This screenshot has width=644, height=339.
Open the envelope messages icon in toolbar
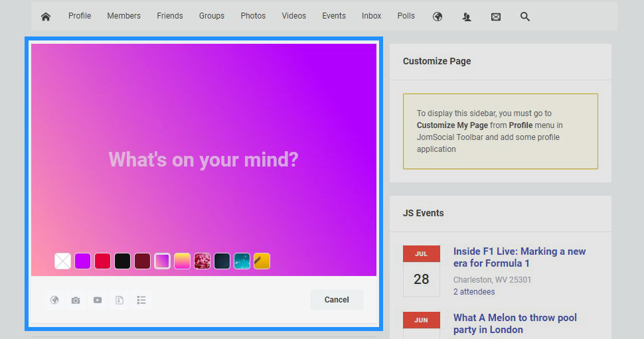pyautogui.click(x=496, y=17)
